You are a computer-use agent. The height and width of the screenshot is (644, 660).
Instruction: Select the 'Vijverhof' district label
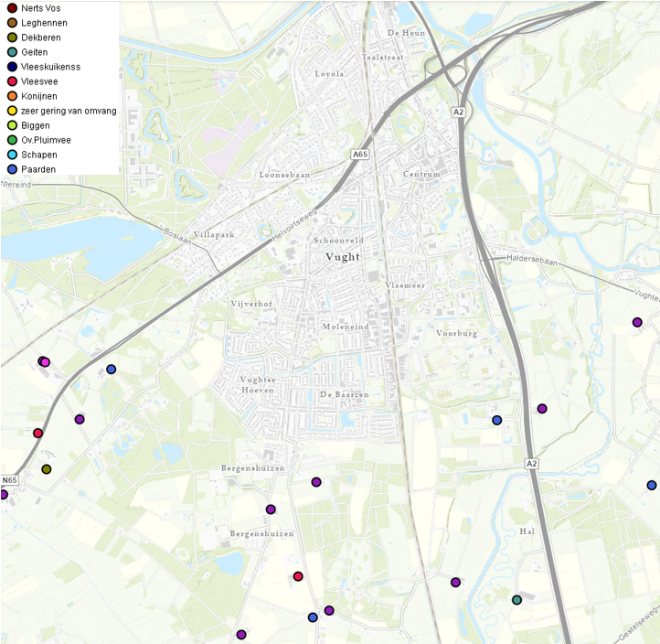click(x=251, y=304)
